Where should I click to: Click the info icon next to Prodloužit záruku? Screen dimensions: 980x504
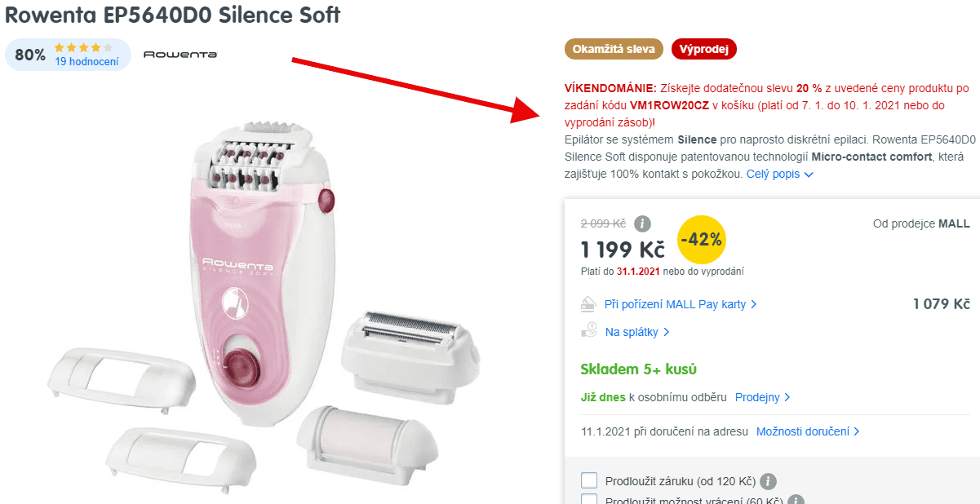[767, 481]
